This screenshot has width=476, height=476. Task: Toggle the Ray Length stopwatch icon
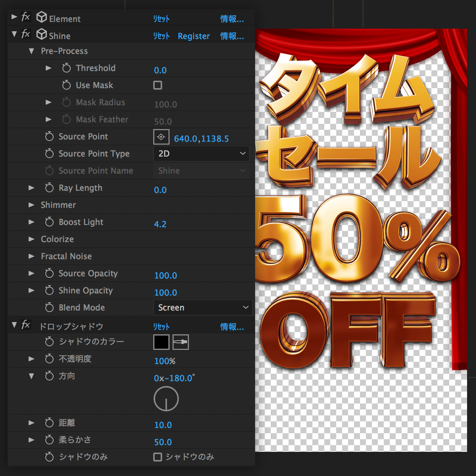49,188
